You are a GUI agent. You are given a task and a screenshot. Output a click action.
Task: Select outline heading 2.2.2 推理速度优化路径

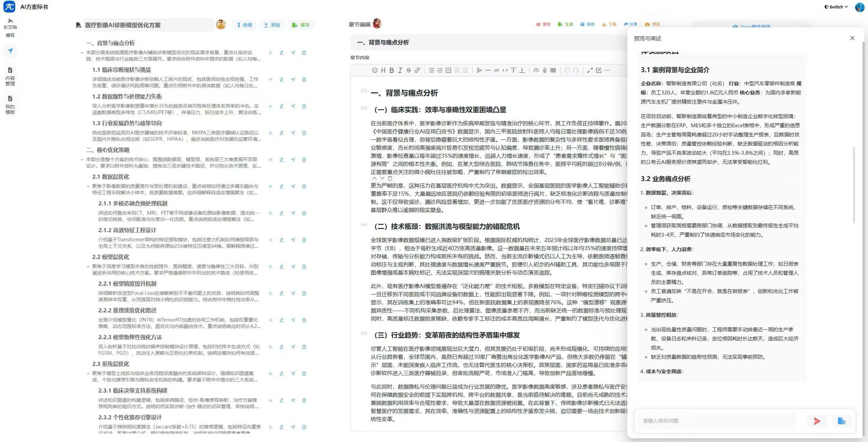127,310
